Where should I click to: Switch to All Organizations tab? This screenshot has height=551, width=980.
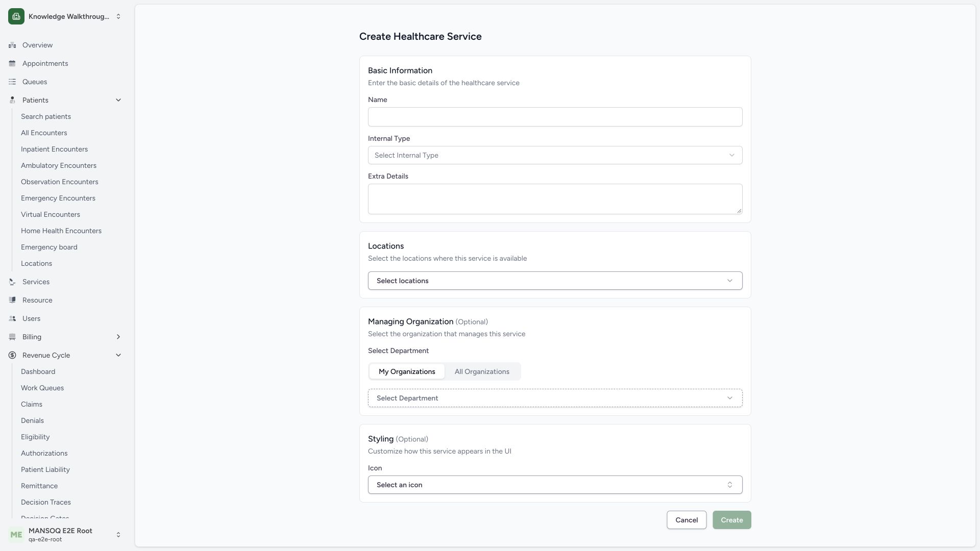pyautogui.click(x=482, y=371)
